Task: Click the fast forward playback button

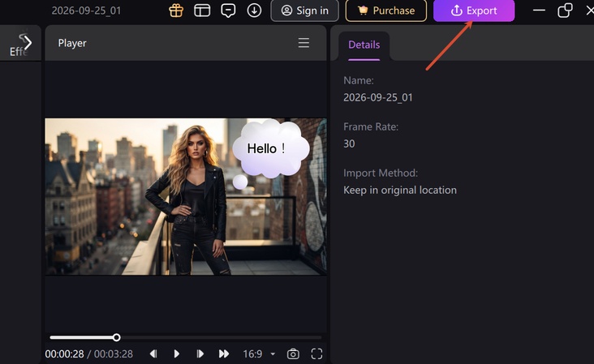Action: (x=224, y=353)
